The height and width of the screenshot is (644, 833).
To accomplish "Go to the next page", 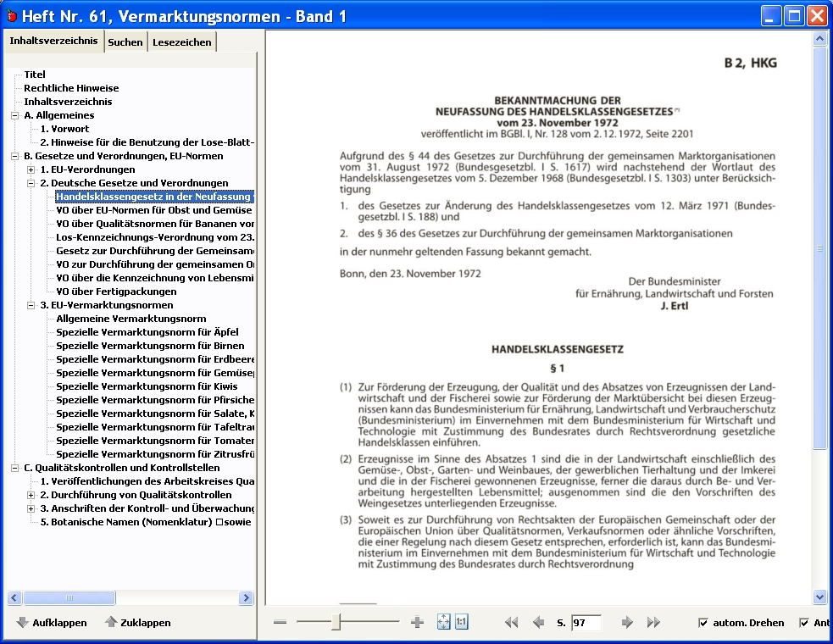I will click(627, 622).
